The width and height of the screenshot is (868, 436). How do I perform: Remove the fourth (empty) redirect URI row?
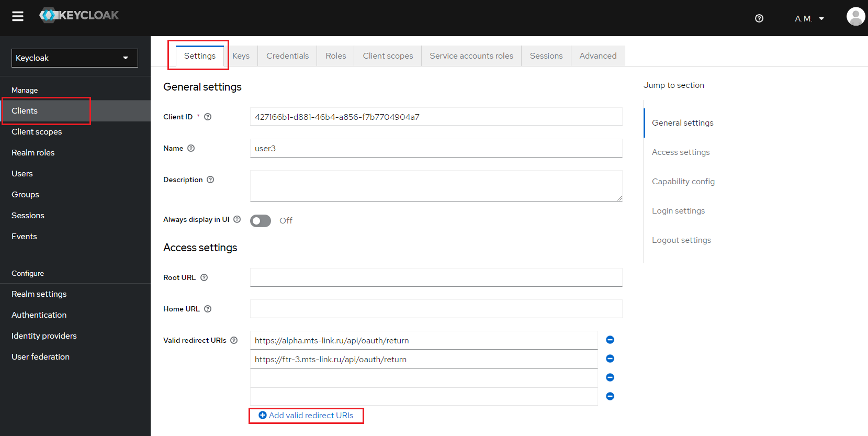(610, 396)
